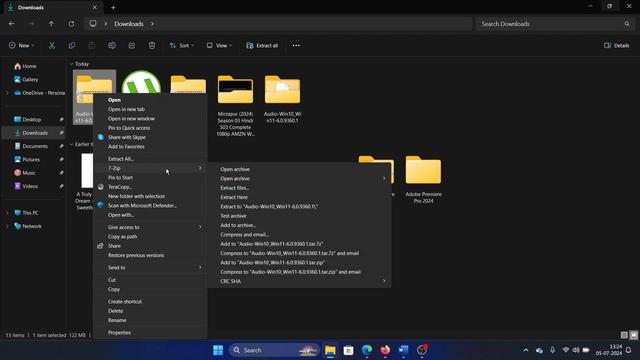Viewport: 640px width, 360px height.
Task: Open Microsoft Store from the taskbar
Action: click(x=348, y=350)
